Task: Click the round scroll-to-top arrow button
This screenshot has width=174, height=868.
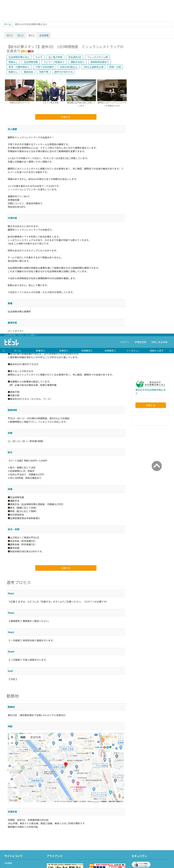Action: click(x=156, y=466)
